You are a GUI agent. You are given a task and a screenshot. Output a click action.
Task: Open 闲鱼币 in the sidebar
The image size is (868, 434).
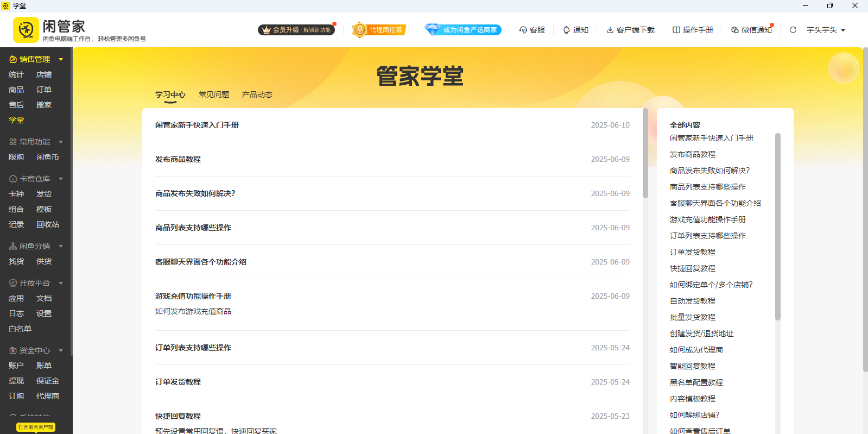48,157
